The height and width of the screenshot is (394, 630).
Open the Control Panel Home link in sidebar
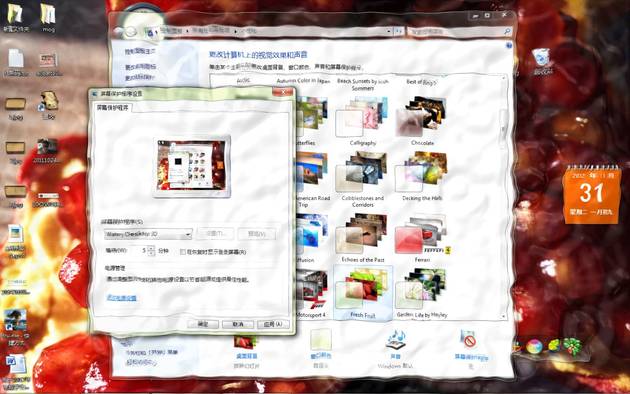[139, 51]
